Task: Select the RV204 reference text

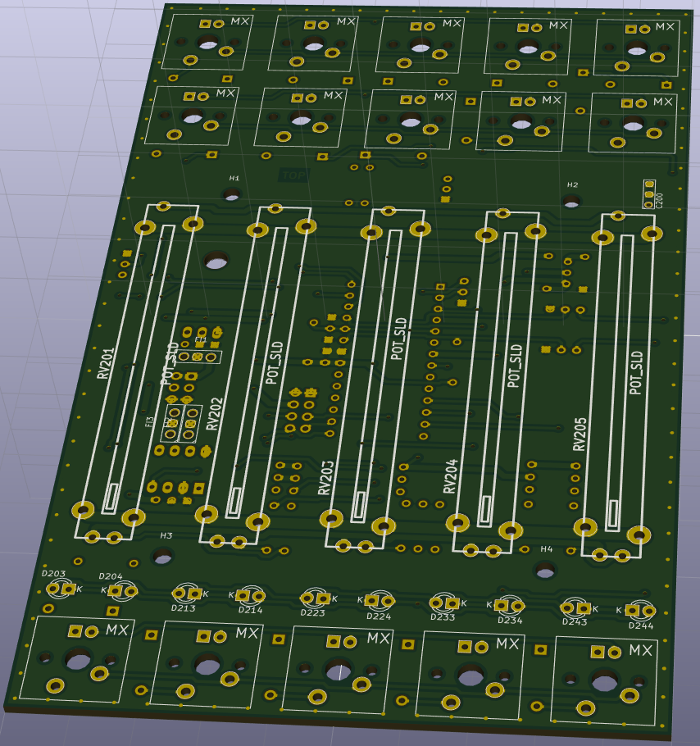Action: pyautogui.click(x=450, y=476)
